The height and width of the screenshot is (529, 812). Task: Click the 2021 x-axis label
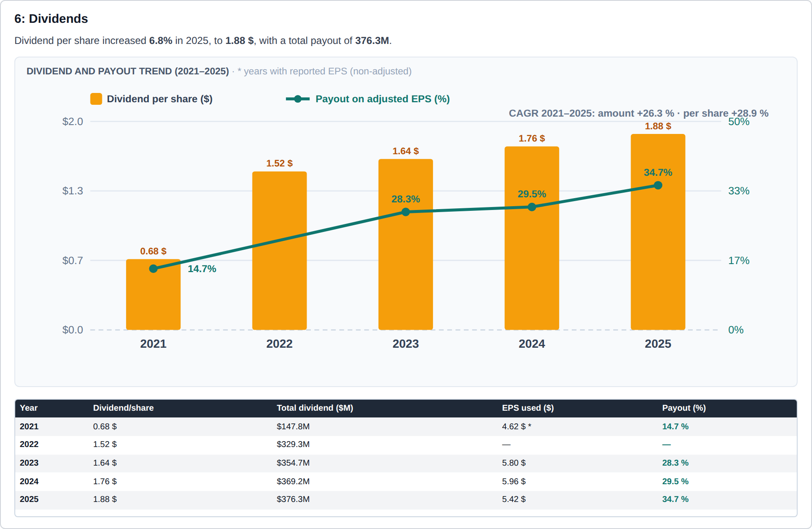pos(153,344)
